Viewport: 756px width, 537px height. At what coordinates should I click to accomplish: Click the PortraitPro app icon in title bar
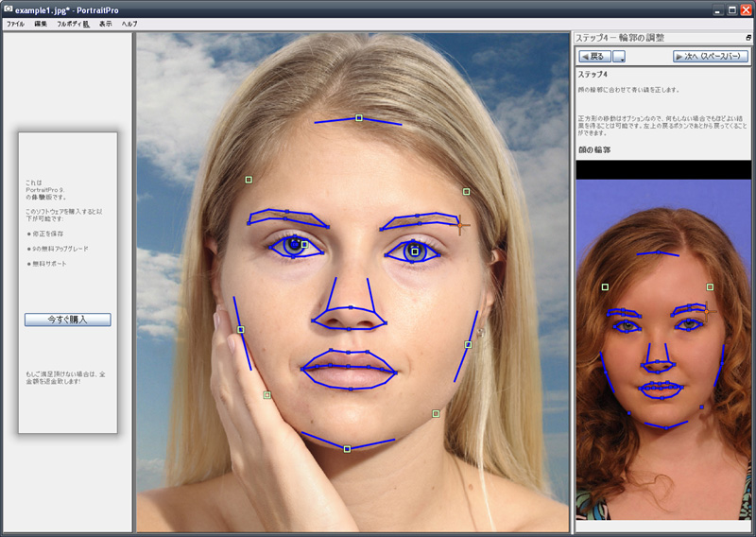(x=8, y=9)
